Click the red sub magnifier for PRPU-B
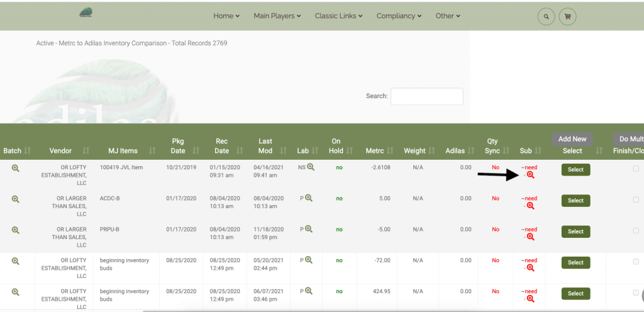644x312 pixels. click(x=530, y=237)
